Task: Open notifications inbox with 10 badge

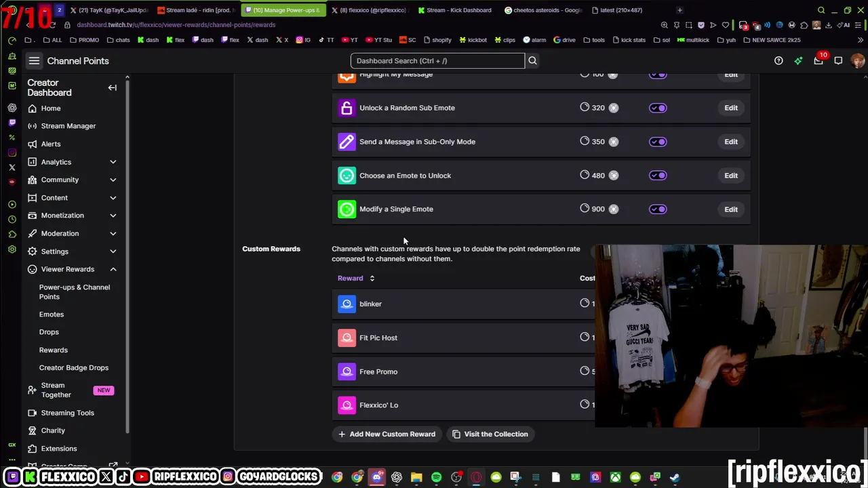Action: click(818, 61)
